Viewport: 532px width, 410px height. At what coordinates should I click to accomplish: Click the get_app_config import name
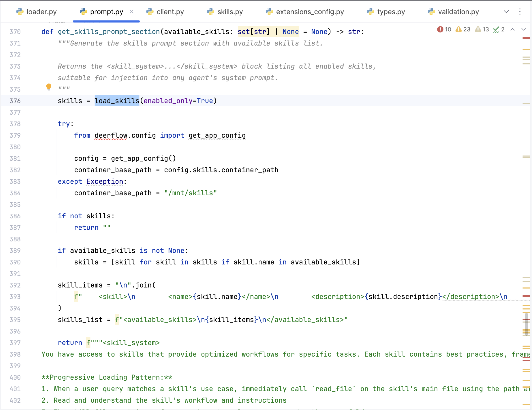click(x=217, y=135)
